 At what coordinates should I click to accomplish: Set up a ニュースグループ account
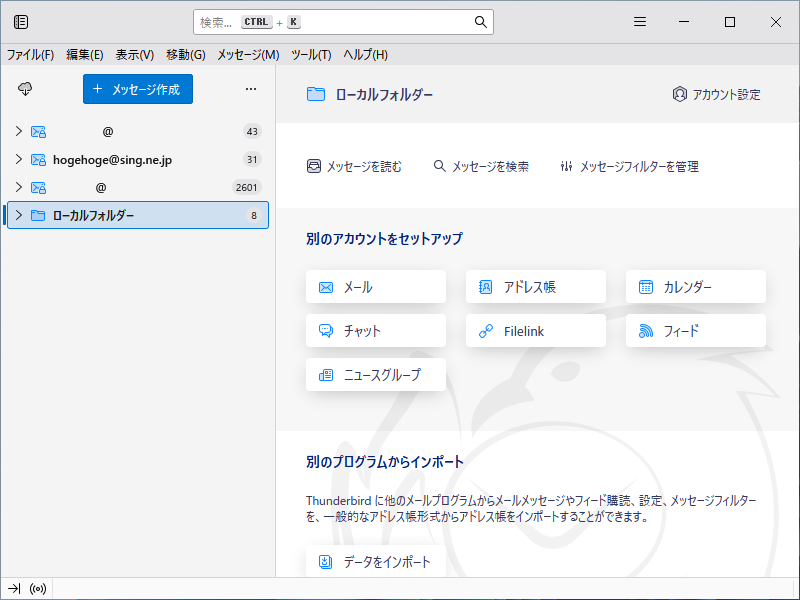coord(376,374)
